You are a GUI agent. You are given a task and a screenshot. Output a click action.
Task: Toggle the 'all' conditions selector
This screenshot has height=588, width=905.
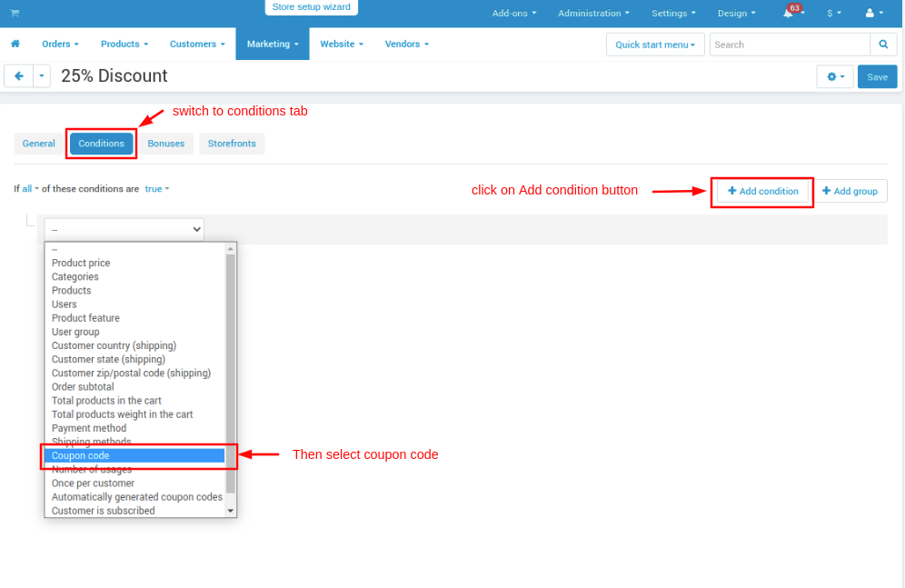30,189
